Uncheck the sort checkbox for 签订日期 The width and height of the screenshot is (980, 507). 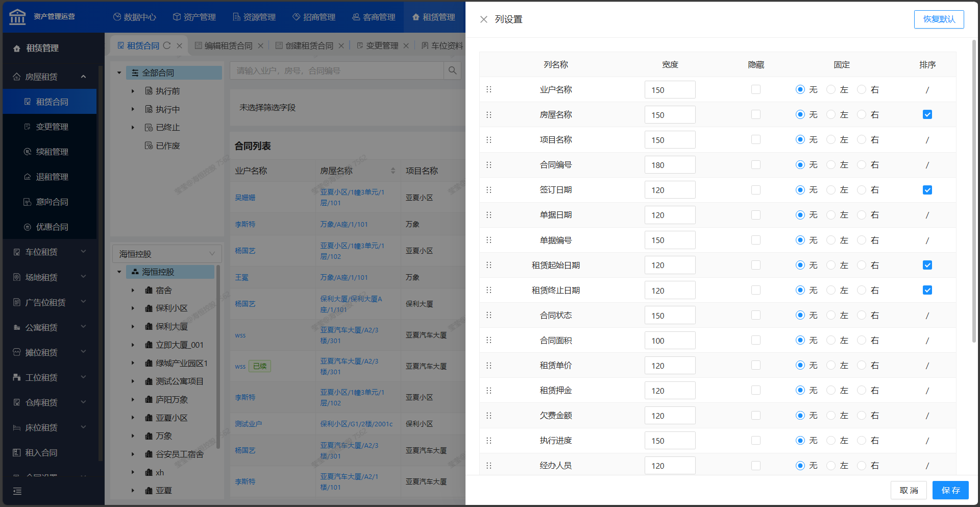click(927, 190)
